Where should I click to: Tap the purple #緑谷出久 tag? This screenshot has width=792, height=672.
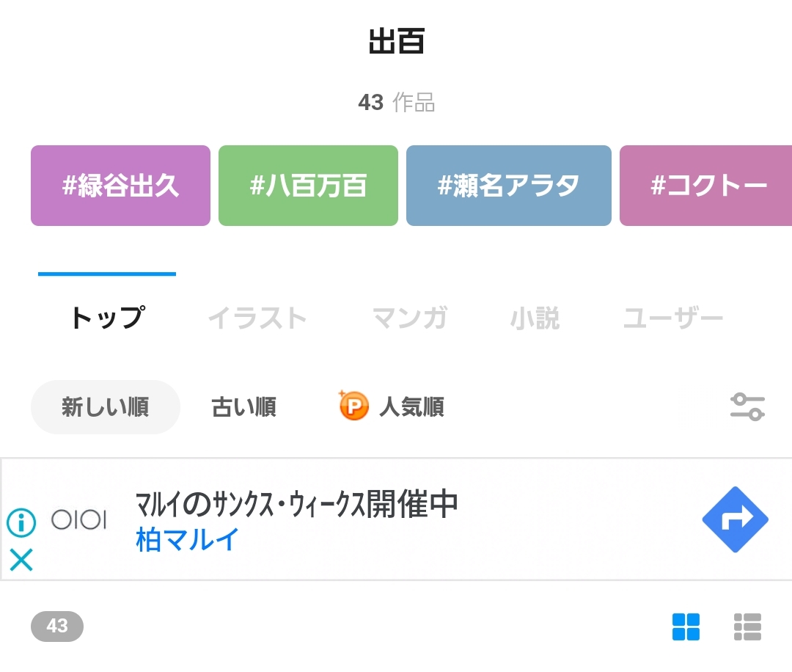[x=120, y=186]
